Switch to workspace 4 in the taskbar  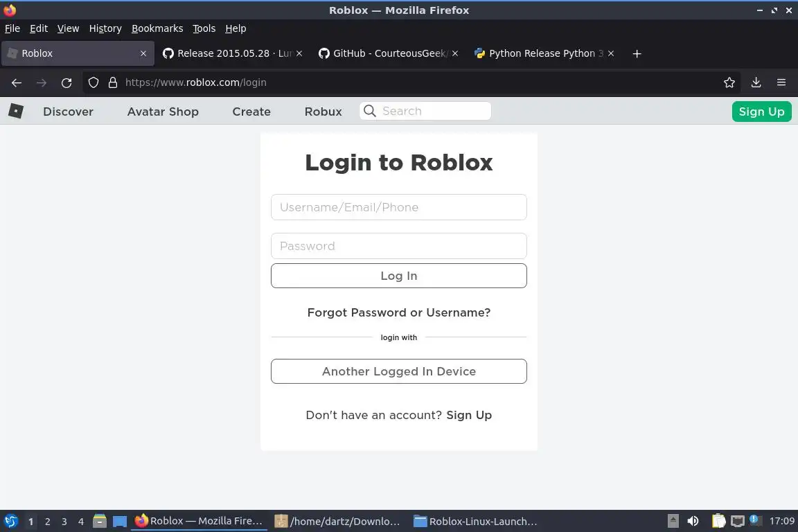click(81, 522)
